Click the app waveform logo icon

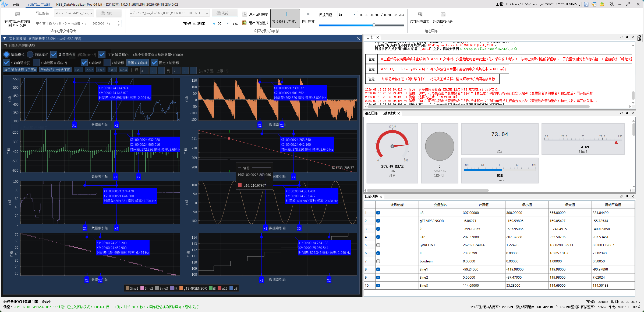[x=5, y=4]
